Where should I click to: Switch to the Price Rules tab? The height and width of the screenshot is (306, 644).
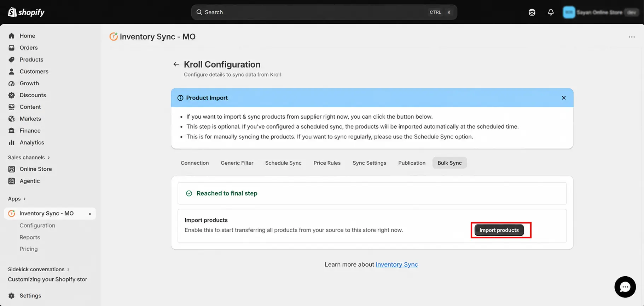point(327,163)
